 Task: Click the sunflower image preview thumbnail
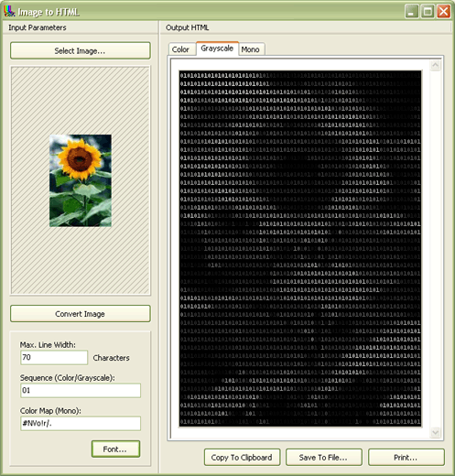81,180
